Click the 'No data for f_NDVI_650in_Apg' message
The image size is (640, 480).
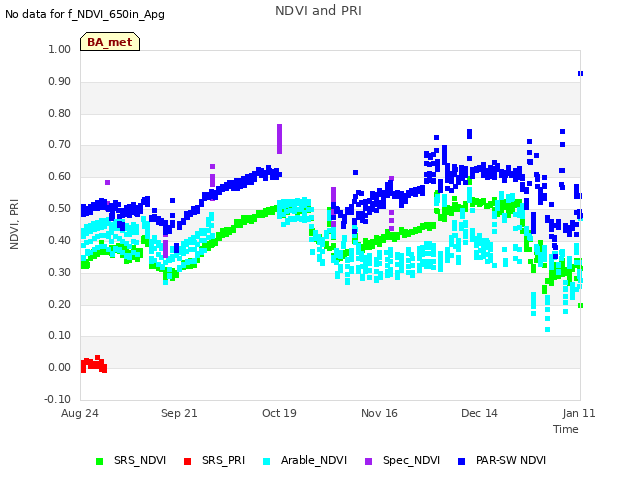pyautogui.click(x=85, y=15)
